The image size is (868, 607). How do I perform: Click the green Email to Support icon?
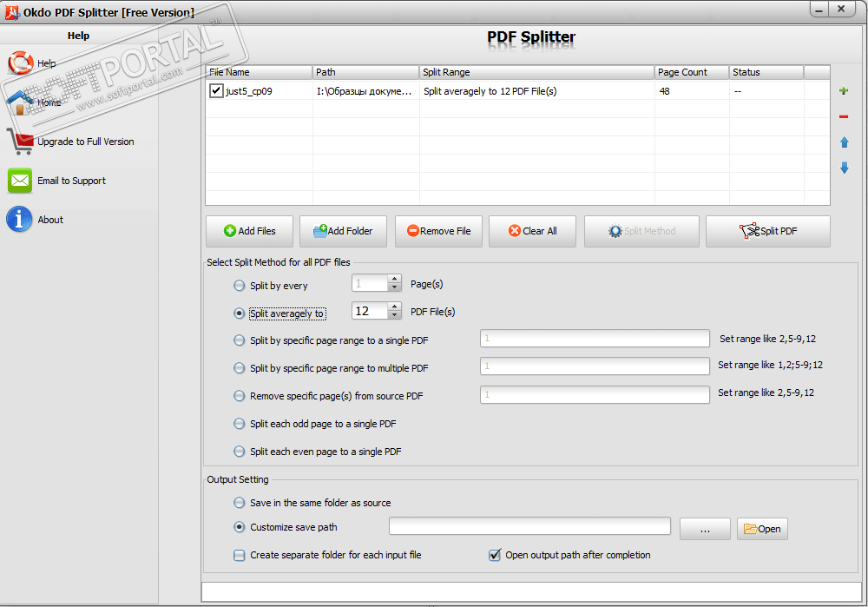[20, 181]
